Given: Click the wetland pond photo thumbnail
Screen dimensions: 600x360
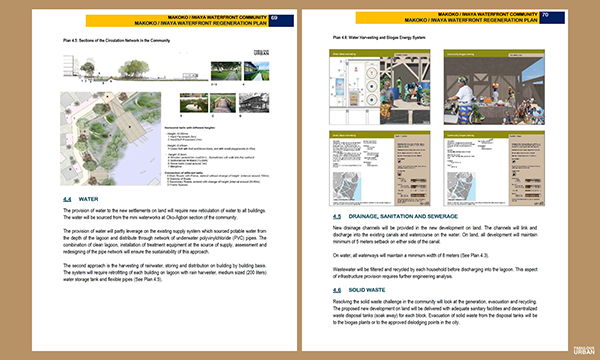Looking at the screenshot, I should (x=194, y=103).
